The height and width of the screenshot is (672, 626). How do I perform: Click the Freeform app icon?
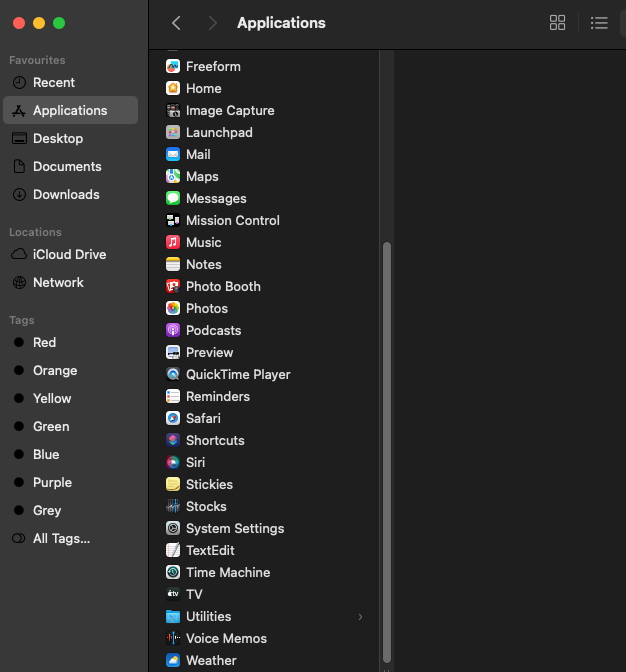pos(173,66)
